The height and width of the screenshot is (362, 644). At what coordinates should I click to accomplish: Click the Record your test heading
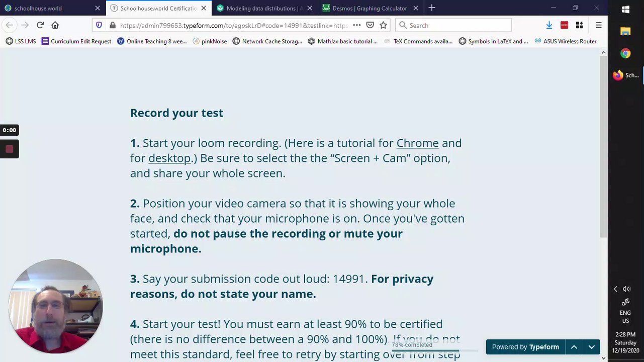point(176,113)
